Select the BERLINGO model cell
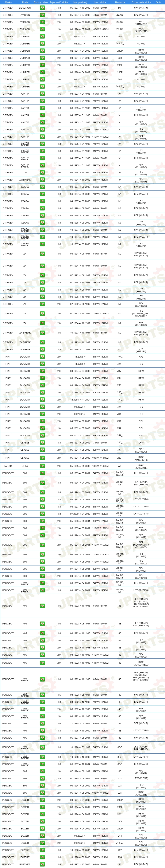This screenshot has height=868, width=165. click(25, 8)
